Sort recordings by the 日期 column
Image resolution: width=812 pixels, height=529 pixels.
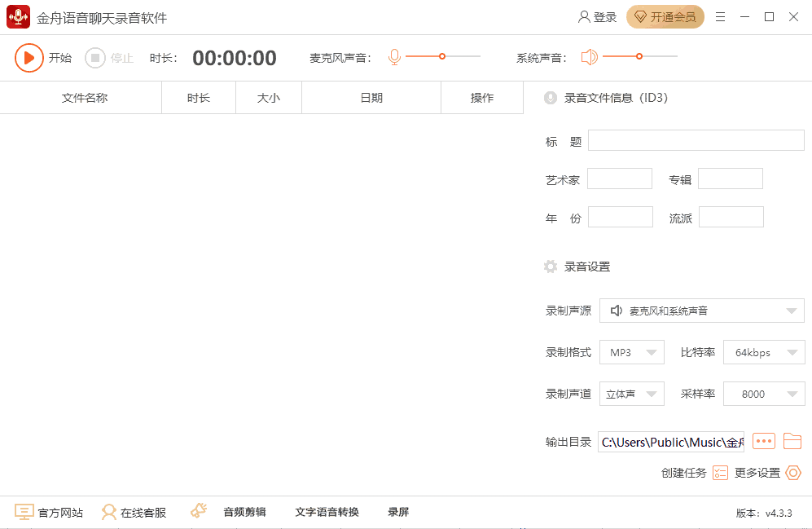point(371,97)
